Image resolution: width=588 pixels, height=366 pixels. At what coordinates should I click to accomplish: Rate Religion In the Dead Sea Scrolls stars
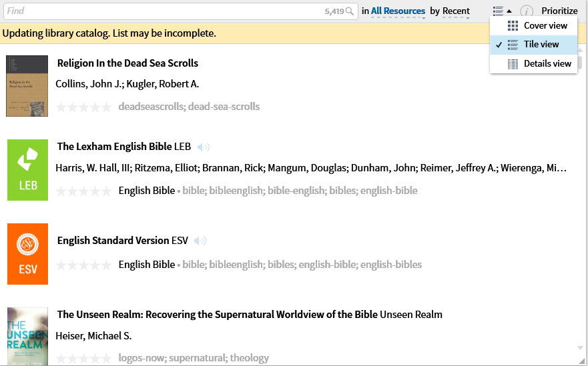(x=83, y=107)
